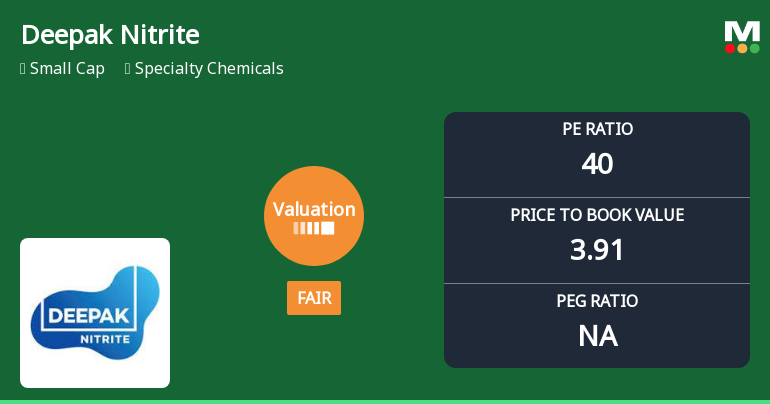The width and height of the screenshot is (770, 404).
Task: Click the PEG RATIO label
Action: pos(597,301)
